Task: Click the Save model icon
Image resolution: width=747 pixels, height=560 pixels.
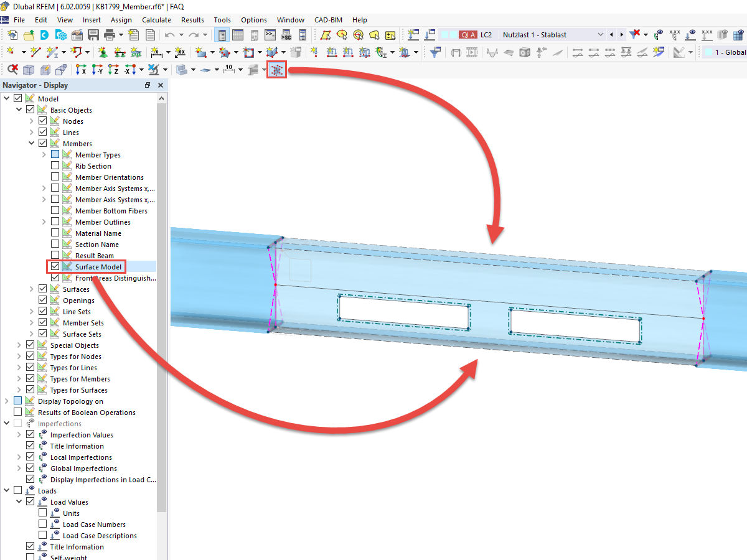Action: (93, 35)
